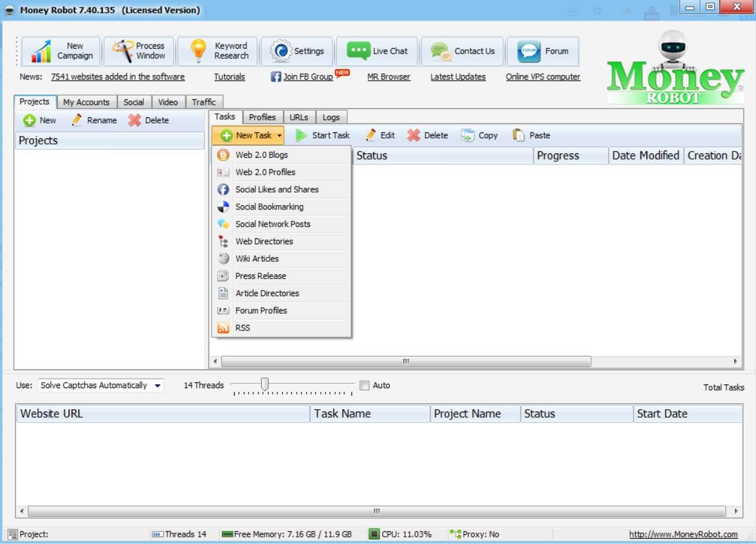
Task: Switch to the Tasks tab
Action: [x=225, y=117]
